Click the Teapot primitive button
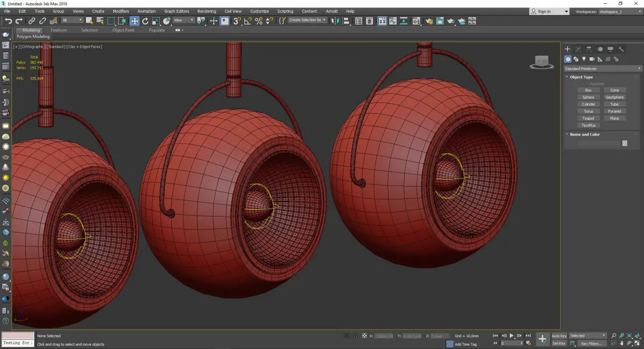Viewport: 644px width, 349px height. coord(588,118)
